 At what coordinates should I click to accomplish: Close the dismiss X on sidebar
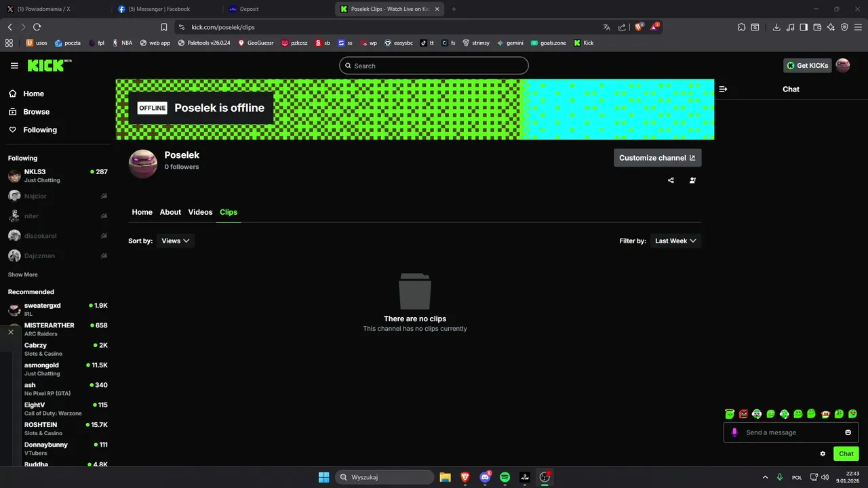(x=10, y=332)
